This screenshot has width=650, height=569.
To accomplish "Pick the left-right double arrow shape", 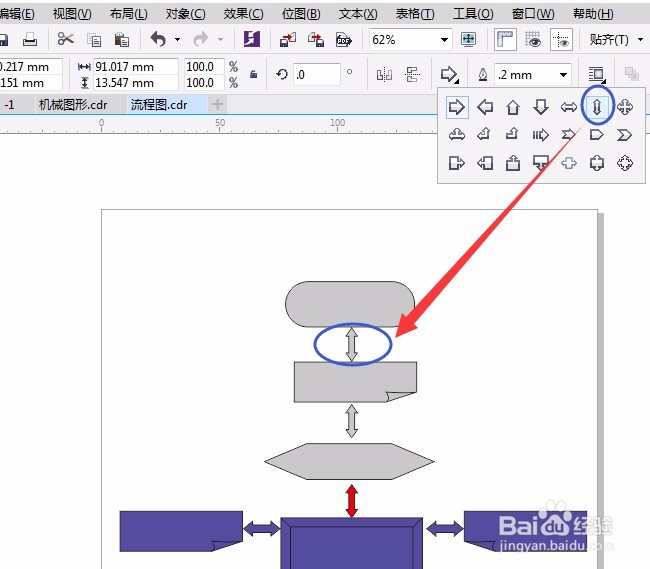I will pos(569,107).
